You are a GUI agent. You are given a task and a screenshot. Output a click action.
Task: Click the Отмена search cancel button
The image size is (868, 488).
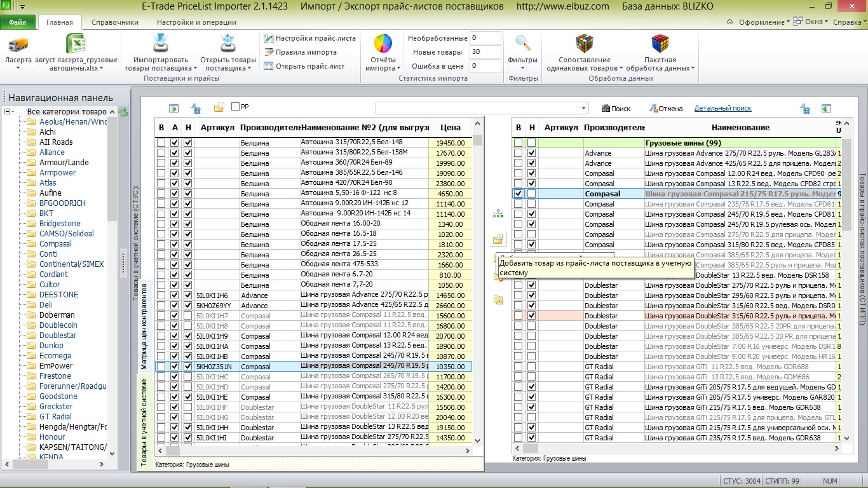click(x=665, y=109)
